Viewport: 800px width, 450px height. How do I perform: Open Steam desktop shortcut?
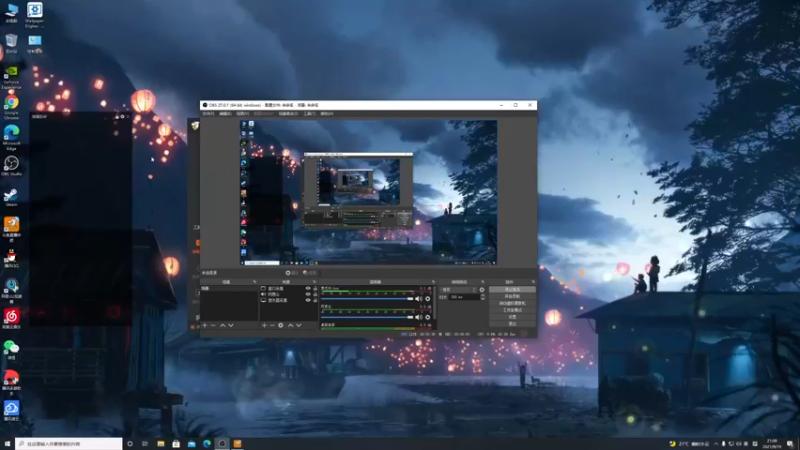coord(11,197)
